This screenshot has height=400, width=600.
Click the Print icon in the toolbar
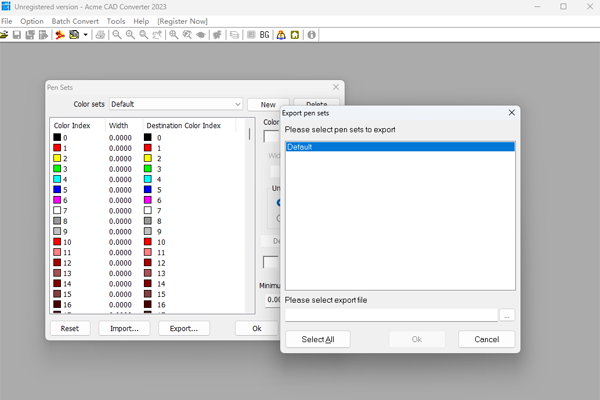click(x=100, y=34)
